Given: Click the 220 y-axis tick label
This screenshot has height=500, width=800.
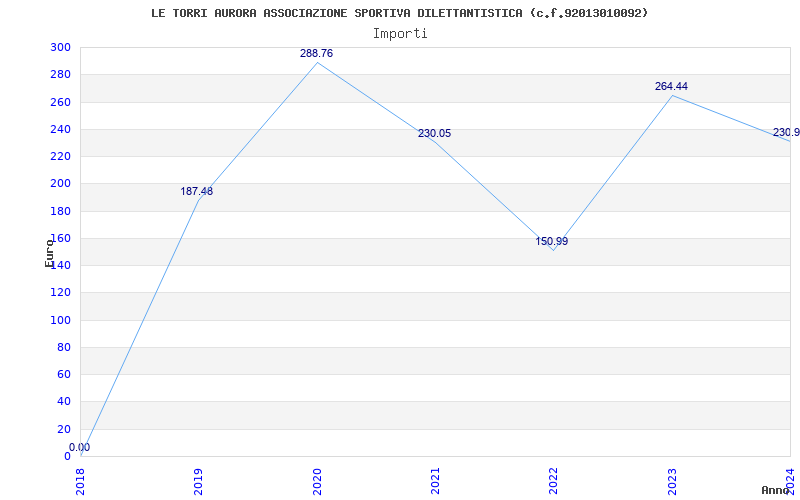Looking at the screenshot, I should (x=60, y=157).
